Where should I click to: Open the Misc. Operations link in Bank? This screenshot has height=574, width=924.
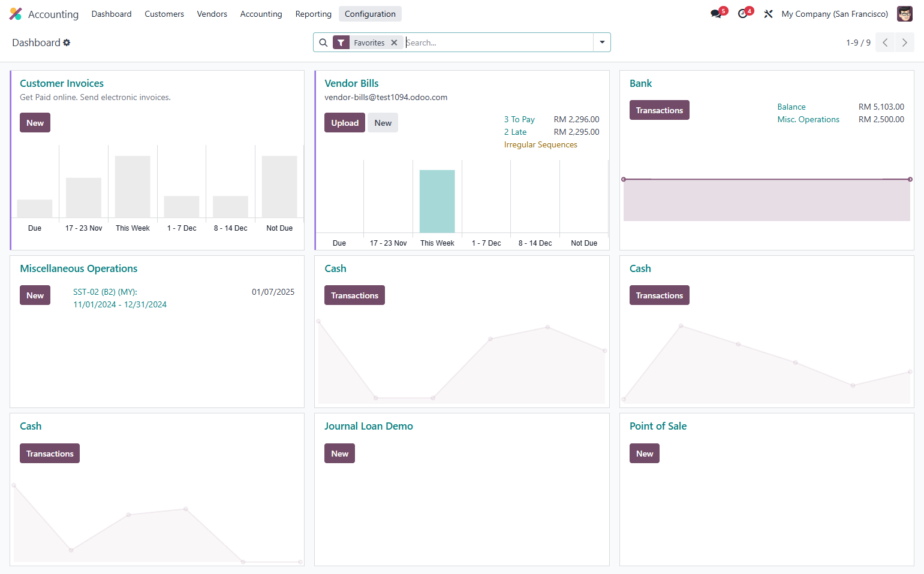coord(808,119)
